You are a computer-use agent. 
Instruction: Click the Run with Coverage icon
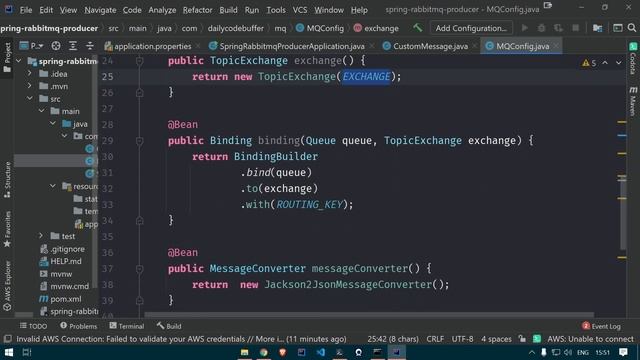point(558,28)
